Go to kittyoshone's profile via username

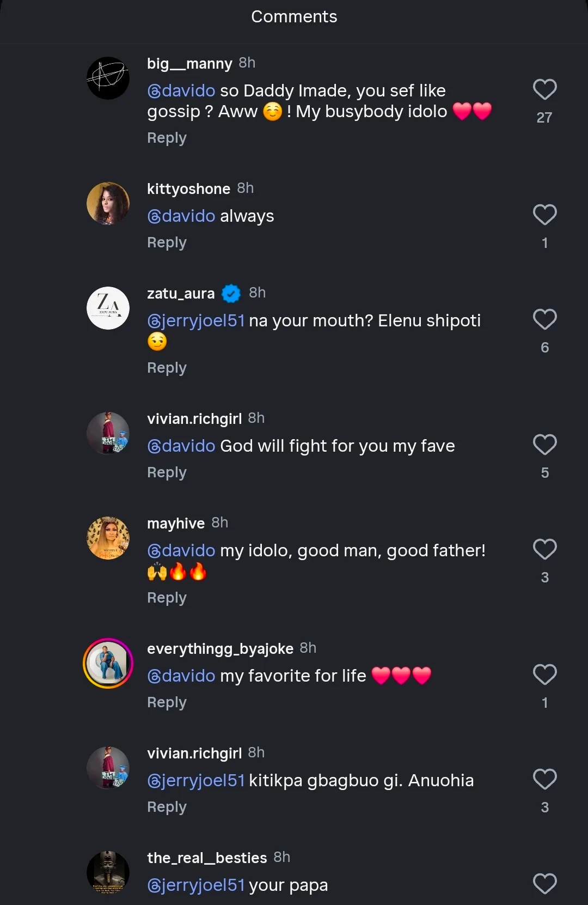[188, 189]
